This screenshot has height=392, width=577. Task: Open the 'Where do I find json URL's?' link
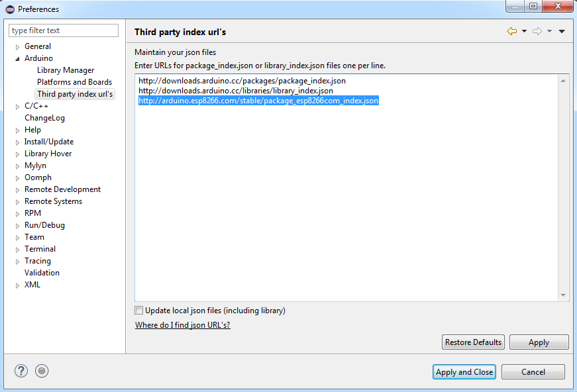point(182,325)
